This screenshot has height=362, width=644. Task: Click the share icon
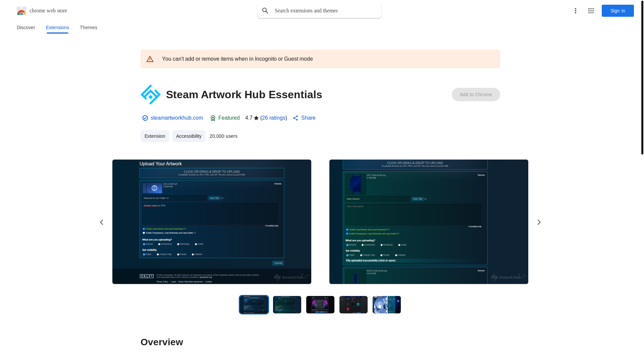tap(296, 118)
